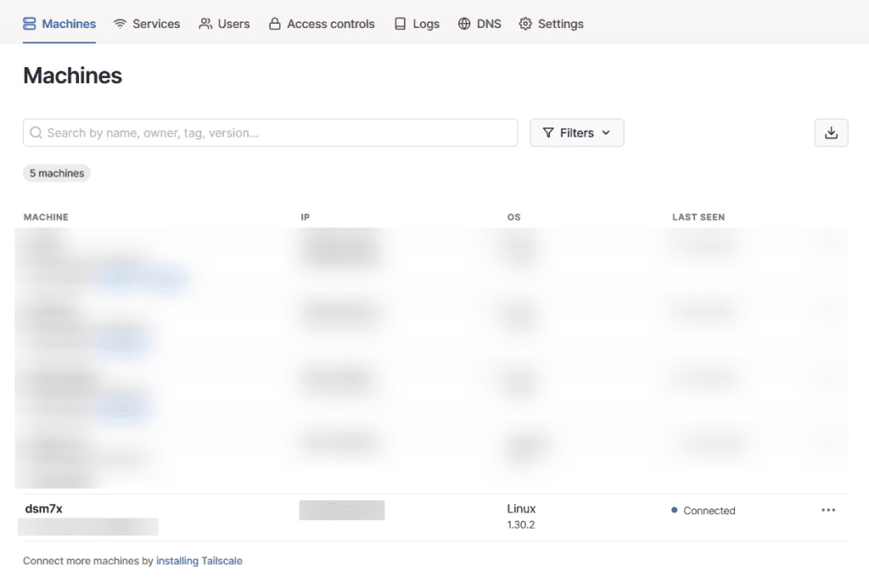Click the IP column header
Viewport: 869px width, 588px height.
[x=306, y=217]
